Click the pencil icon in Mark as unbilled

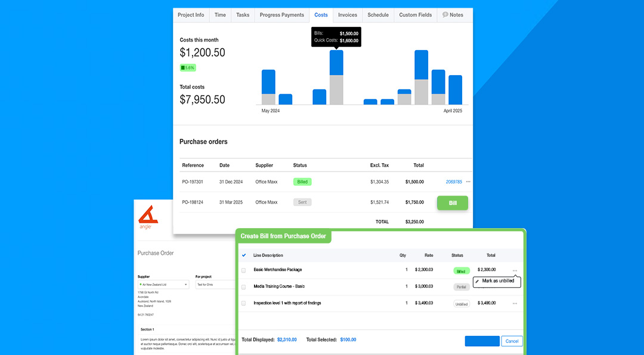(477, 282)
